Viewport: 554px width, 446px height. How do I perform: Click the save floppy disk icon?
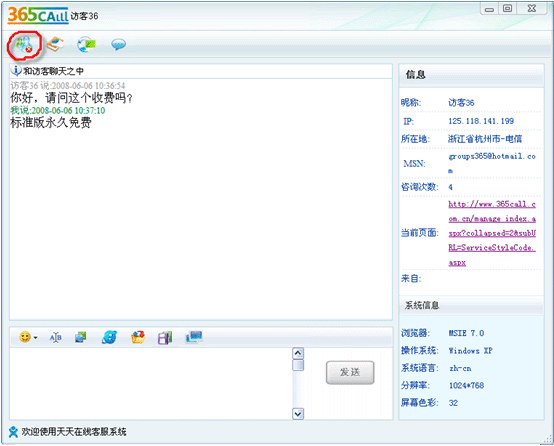(165, 338)
